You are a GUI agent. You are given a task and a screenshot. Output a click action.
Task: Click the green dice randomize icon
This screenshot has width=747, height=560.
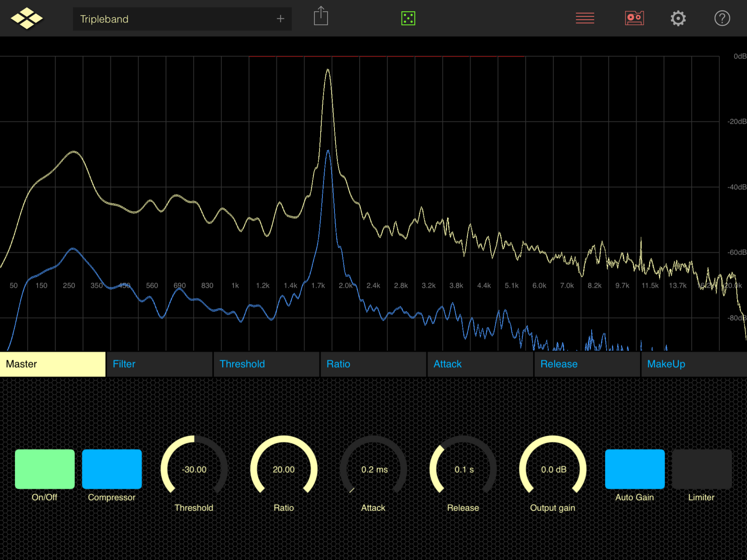(408, 18)
